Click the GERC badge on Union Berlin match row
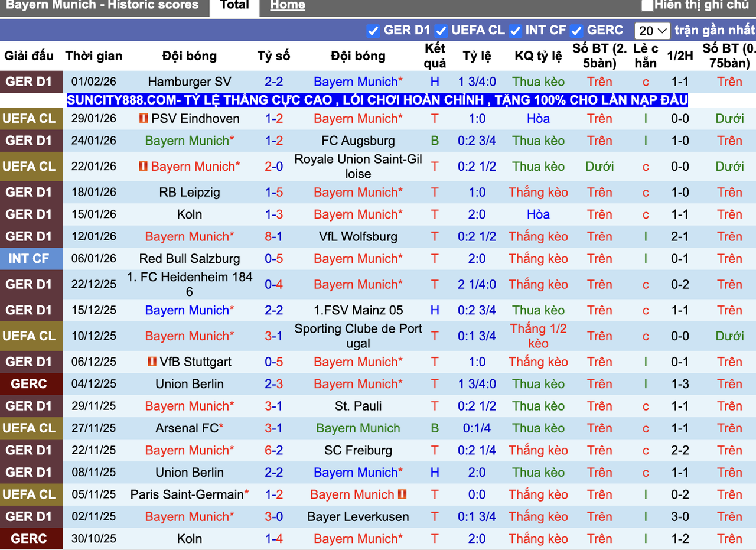Image resolution: width=756 pixels, height=550 pixels. pos(31,383)
